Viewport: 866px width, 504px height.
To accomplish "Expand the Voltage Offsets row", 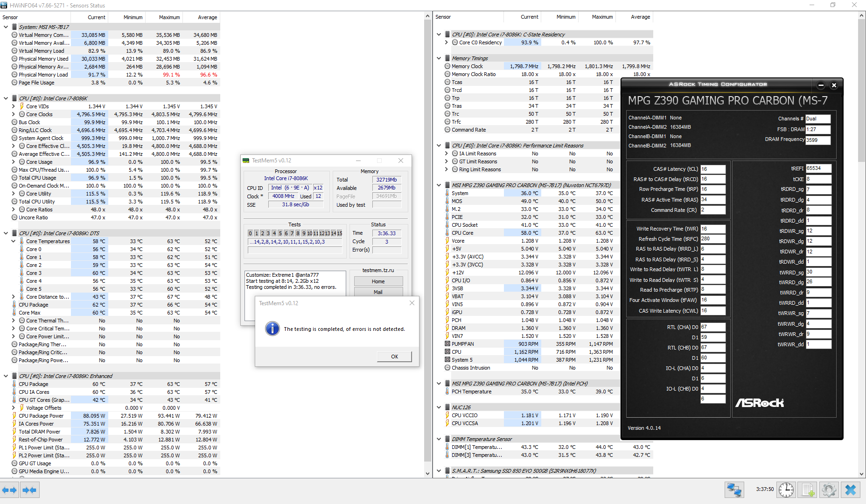I will pyautogui.click(x=14, y=408).
